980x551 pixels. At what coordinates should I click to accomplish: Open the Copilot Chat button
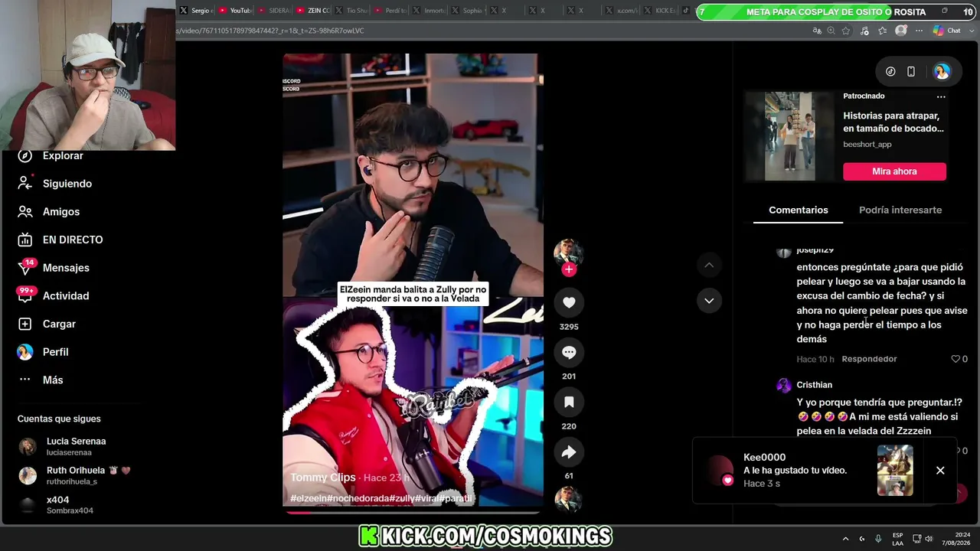(x=947, y=31)
